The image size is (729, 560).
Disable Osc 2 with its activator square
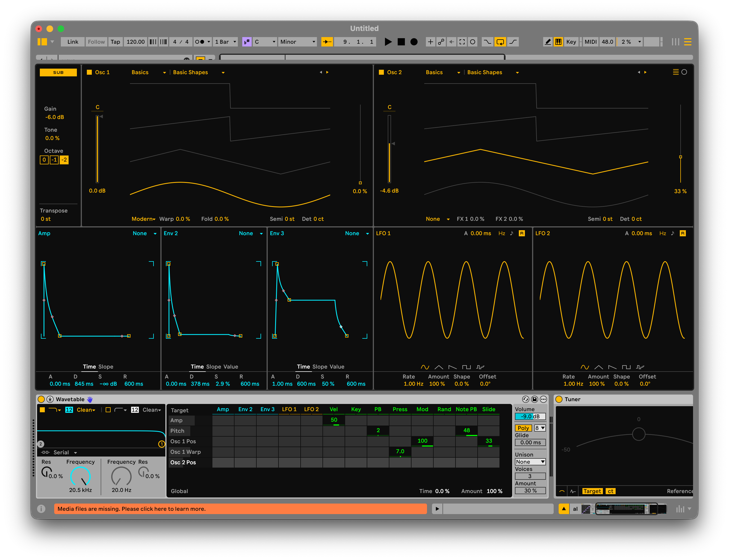coord(381,72)
